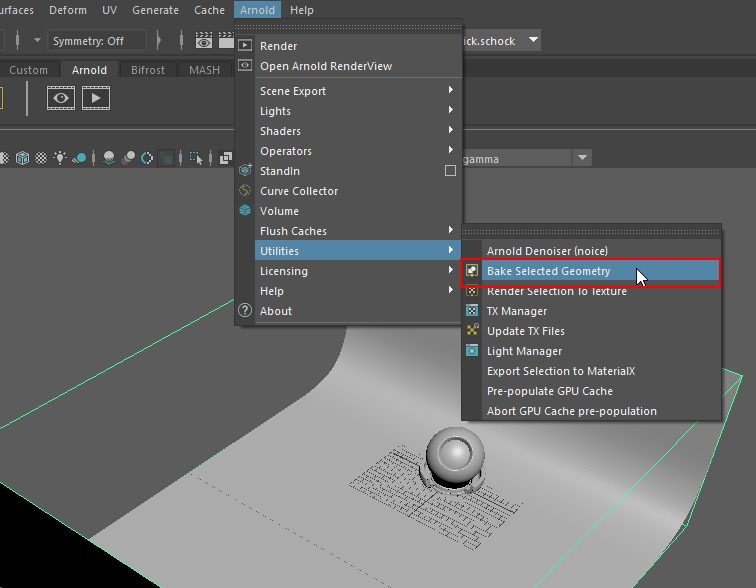Click the Light Manager icon
756x588 pixels.
pos(472,351)
